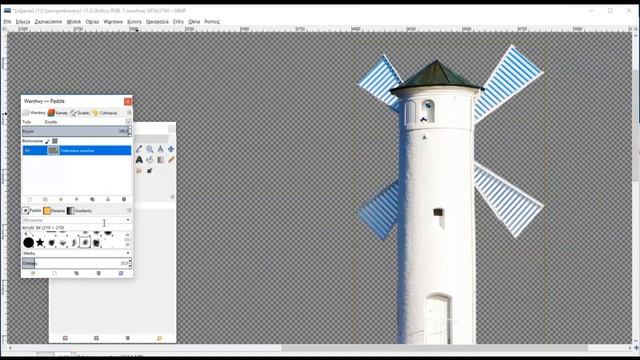Viewport: 640px width, 360px height.
Task: Select the Text tool A icon
Action: coord(139,160)
